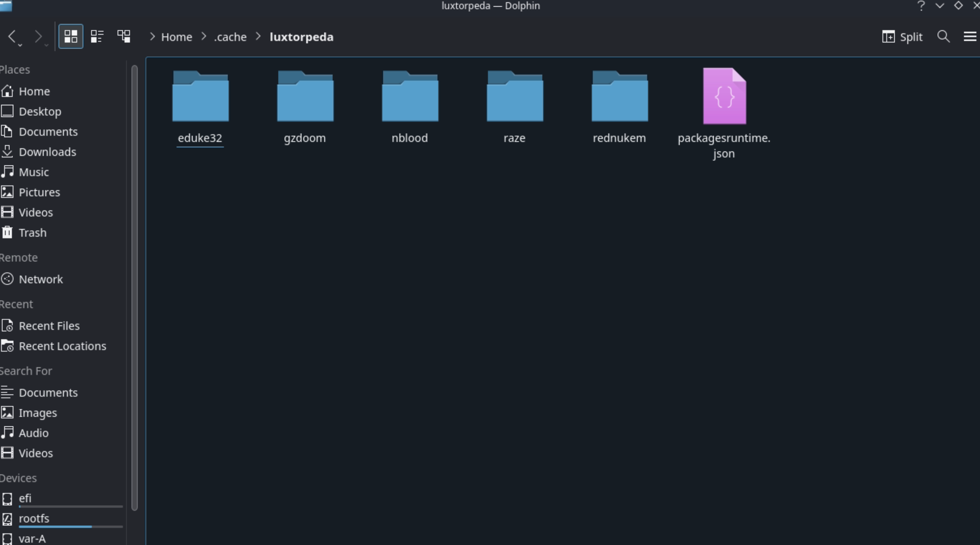Open breadcrumb chevron after Home
This screenshot has width=980, height=545.
coord(204,36)
